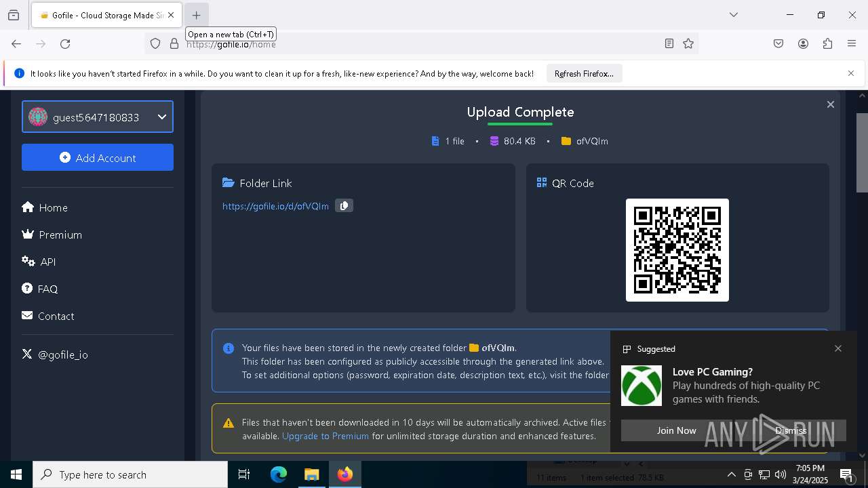
Task: Expand the guest5647180833 account dropdown
Action: [x=98, y=117]
